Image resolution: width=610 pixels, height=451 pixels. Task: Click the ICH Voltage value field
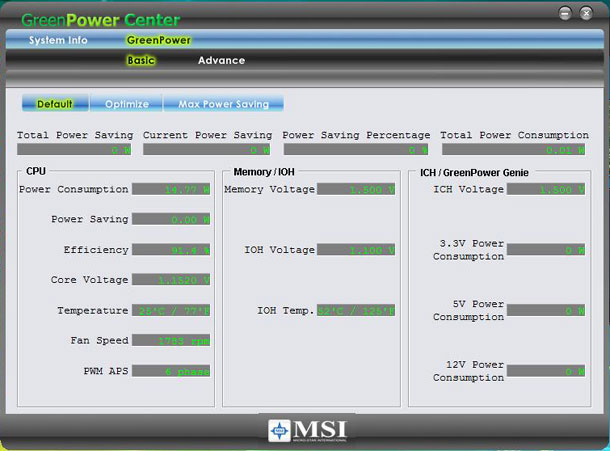546,189
